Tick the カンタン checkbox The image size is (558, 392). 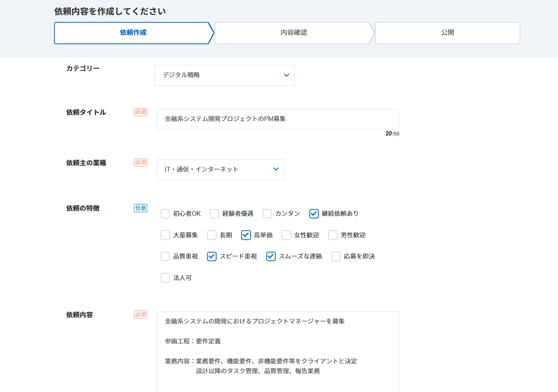click(267, 214)
